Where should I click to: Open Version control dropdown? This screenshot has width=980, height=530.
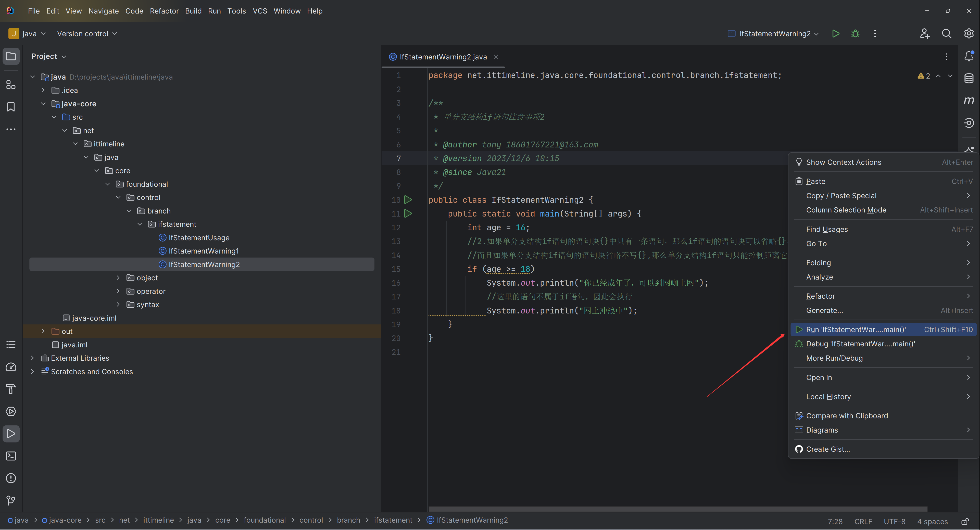click(87, 33)
